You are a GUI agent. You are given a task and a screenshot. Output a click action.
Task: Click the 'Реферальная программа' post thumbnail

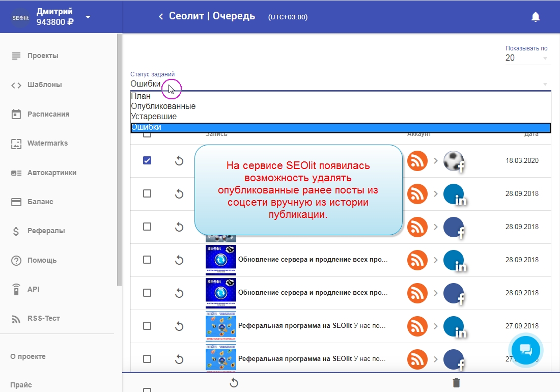tap(220, 326)
